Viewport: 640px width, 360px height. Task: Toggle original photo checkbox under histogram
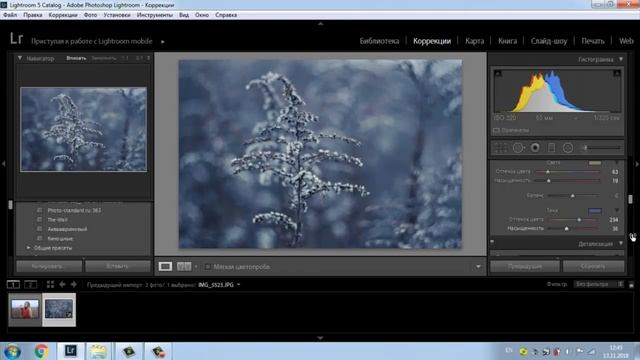[497, 130]
